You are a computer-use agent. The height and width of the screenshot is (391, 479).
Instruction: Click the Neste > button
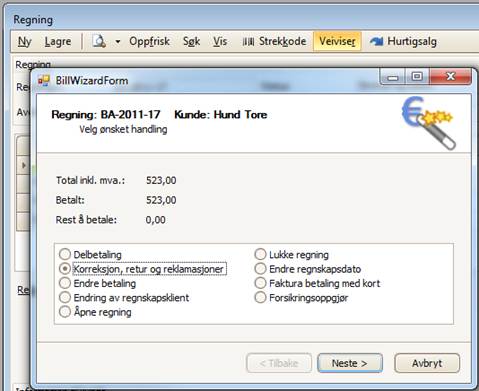click(350, 363)
